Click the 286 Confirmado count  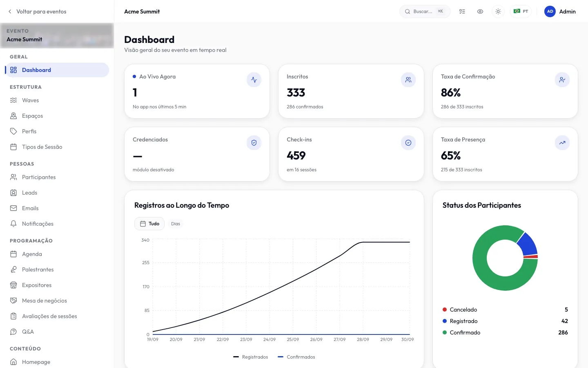point(563,332)
